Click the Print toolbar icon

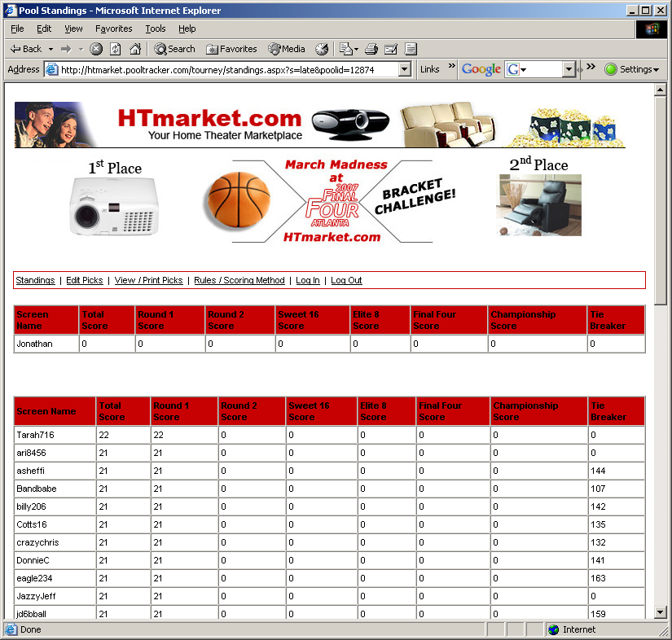pyautogui.click(x=371, y=49)
